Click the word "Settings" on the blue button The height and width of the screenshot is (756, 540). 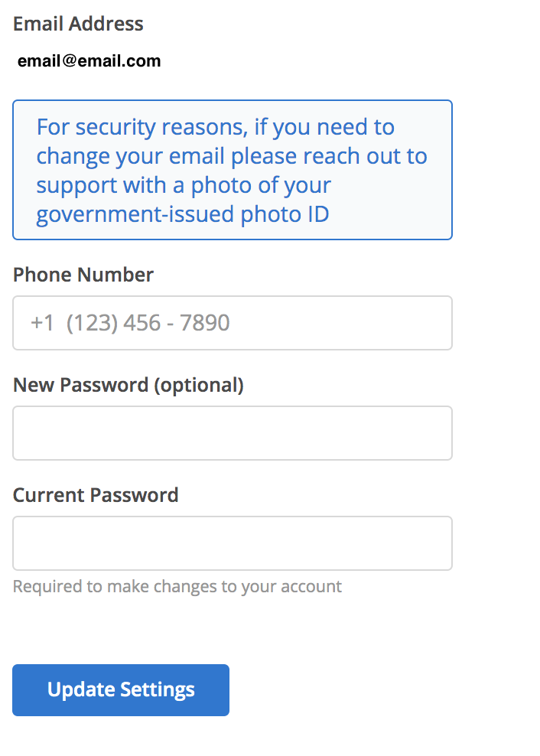[x=157, y=690]
